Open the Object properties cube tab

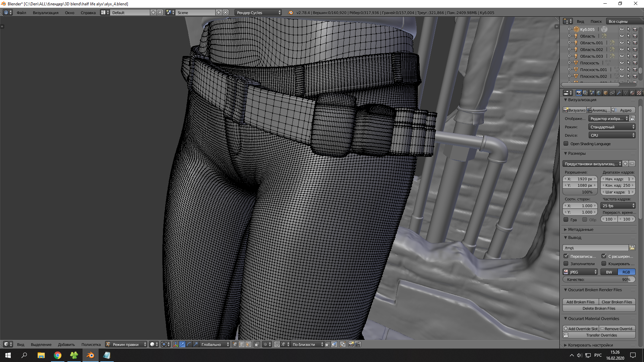click(605, 93)
